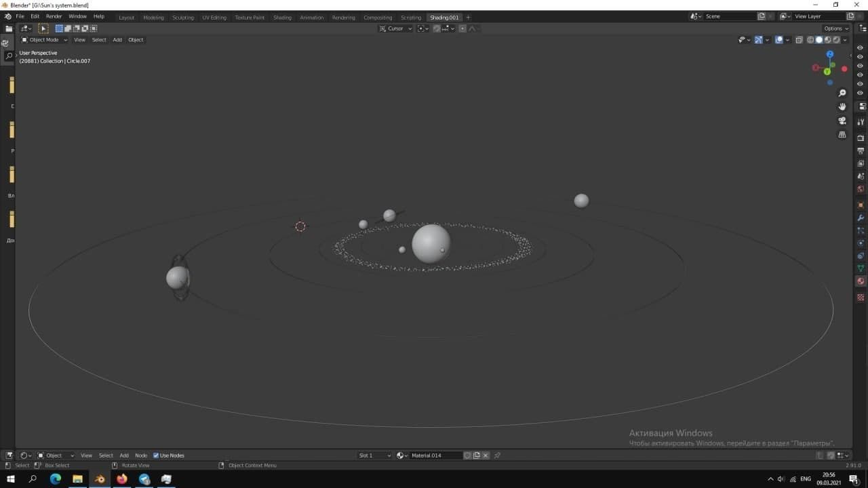The width and height of the screenshot is (868, 488).
Task: Open the node editor Node menu
Action: [141, 455]
